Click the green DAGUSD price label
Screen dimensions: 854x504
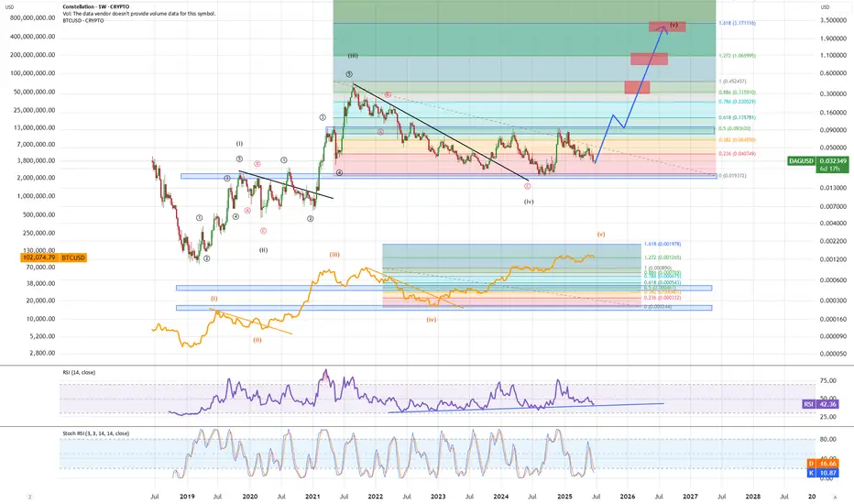802,160
